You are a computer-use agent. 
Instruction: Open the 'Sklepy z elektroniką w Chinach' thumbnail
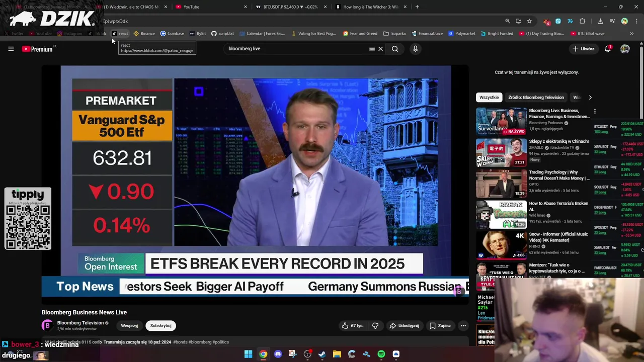[x=502, y=152]
